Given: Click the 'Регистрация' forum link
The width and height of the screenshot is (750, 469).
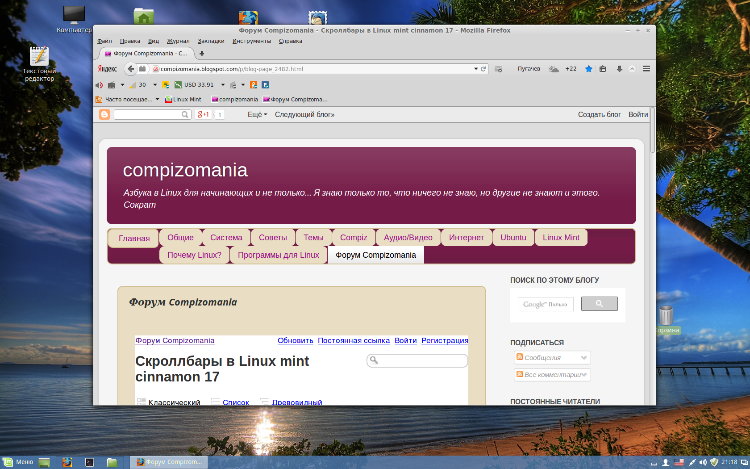Looking at the screenshot, I should pos(444,341).
